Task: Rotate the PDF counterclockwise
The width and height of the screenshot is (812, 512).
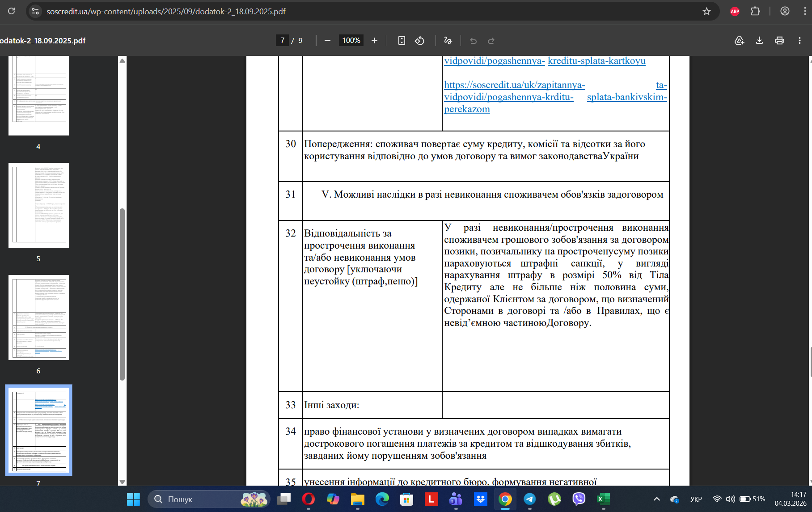Action: pos(419,41)
